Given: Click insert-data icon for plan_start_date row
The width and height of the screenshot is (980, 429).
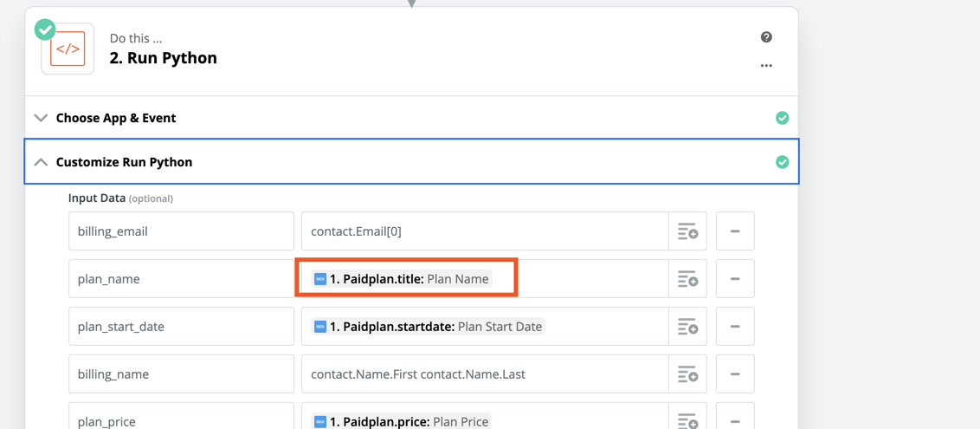Looking at the screenshot, I should tap(687, 327).
